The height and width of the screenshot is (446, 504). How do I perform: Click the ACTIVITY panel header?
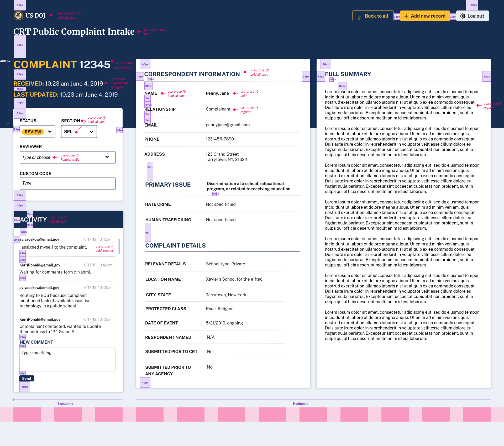click(69, 219)
